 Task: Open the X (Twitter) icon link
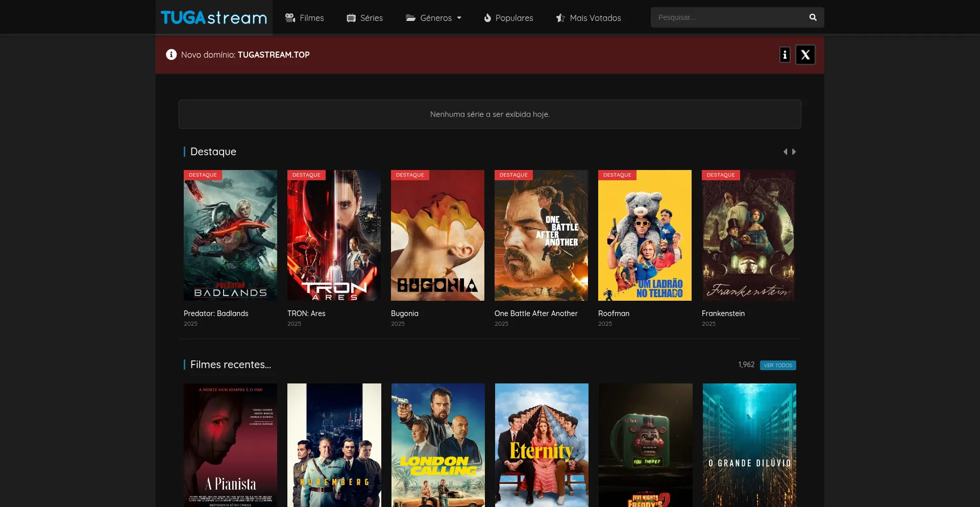[x=805, y=55]
